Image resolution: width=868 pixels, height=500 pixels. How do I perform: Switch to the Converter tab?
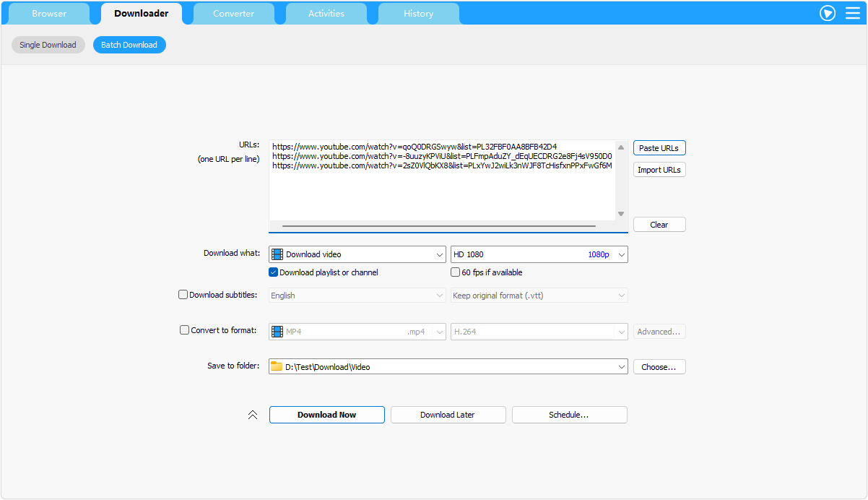[233, 14]
